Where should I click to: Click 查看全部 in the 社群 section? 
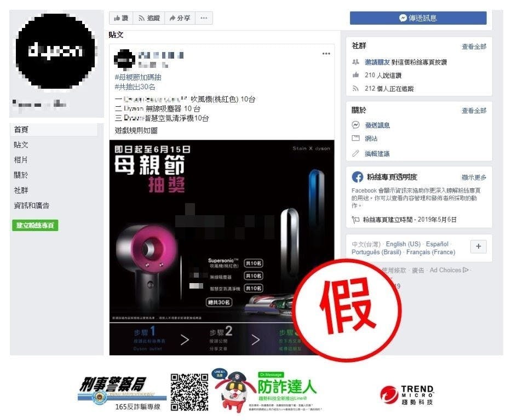(474, 47)
